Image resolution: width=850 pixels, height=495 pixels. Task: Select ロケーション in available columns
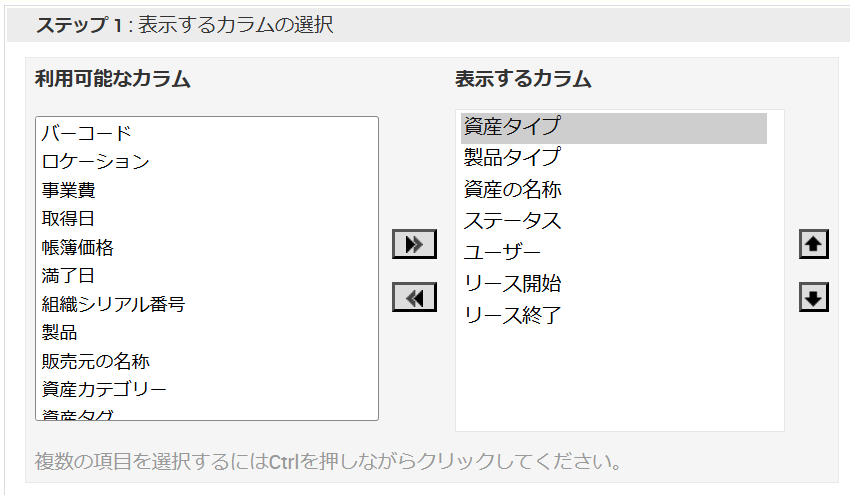[96, 161]
